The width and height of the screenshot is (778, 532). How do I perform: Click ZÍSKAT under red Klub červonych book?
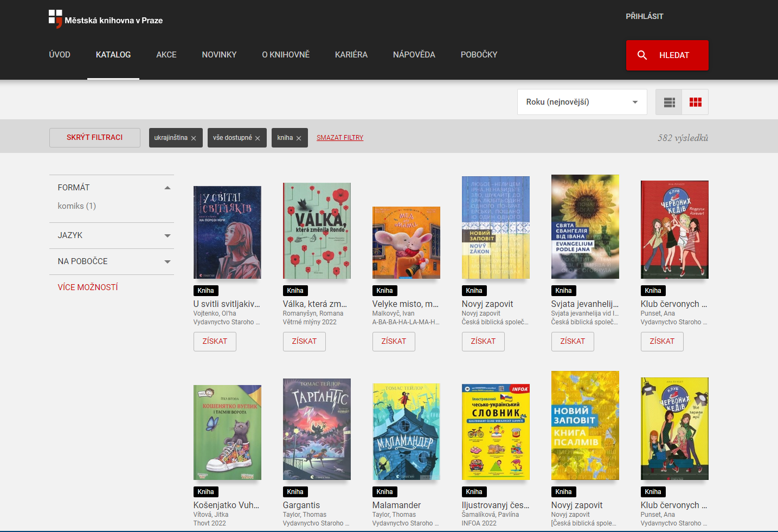click(x=662, y=342)
